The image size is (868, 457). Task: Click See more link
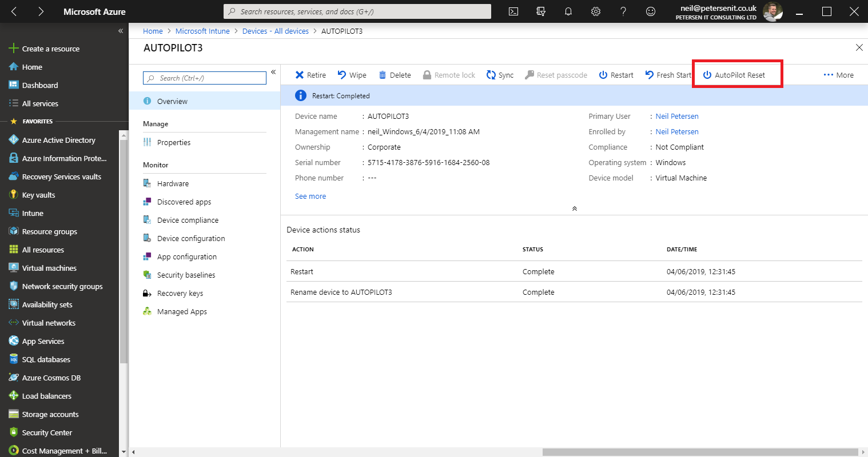(310, 196)
